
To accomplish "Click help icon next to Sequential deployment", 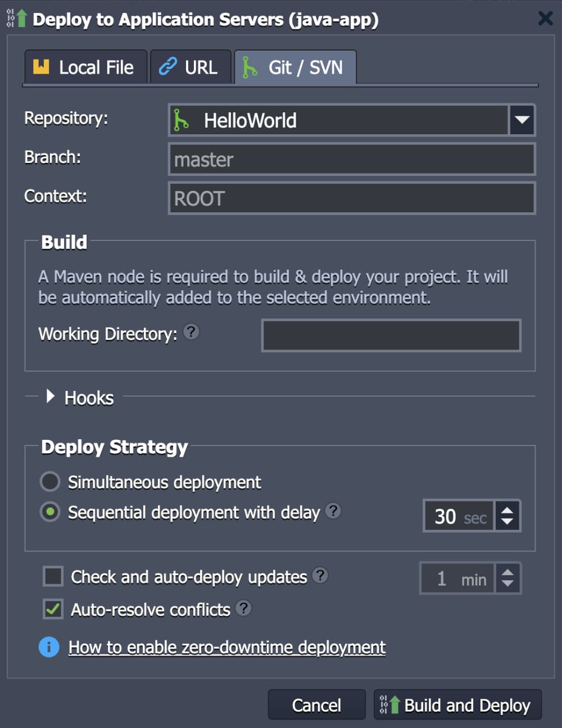I will pyautogui.click(x=333, y=511).
